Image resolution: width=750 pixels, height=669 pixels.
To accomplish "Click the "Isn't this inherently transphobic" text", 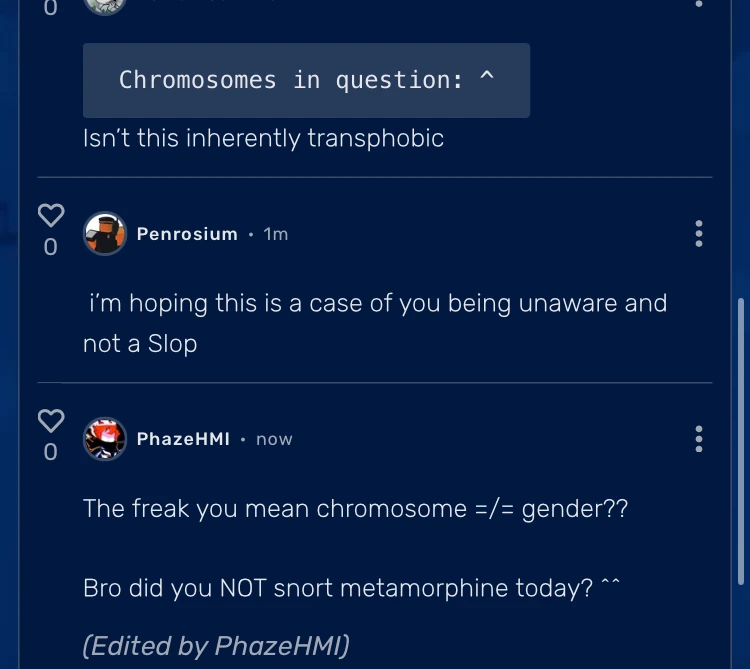I will (x=263, y=138).
